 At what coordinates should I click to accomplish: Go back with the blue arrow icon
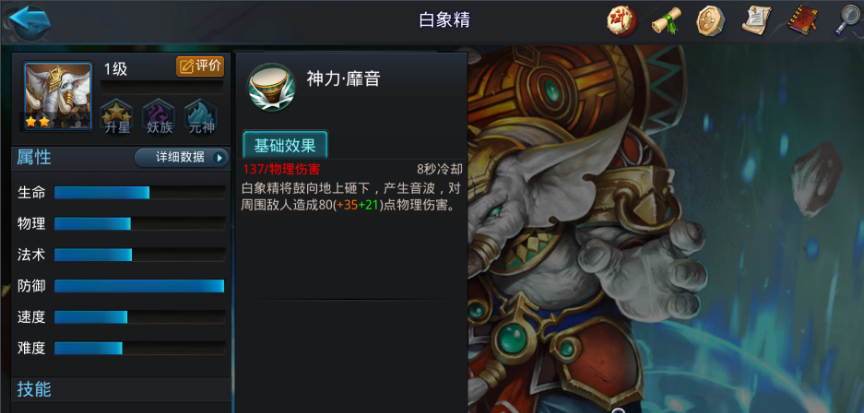30,21
